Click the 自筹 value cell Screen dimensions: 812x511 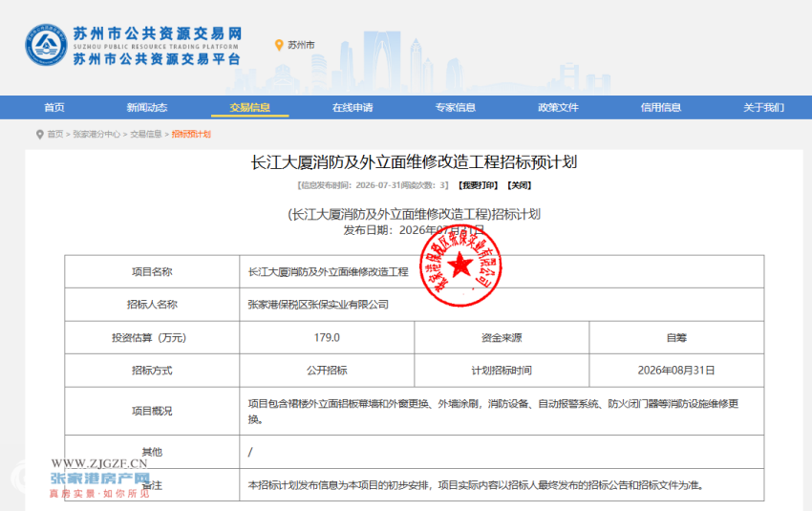(676, 337)
